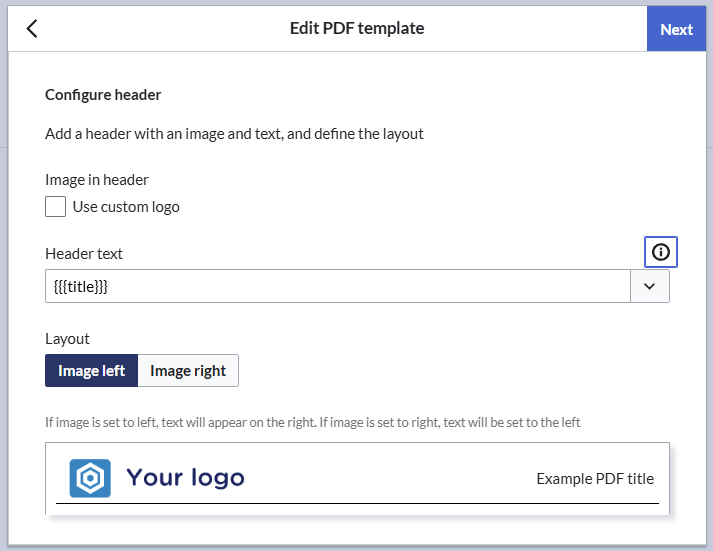Screen dimensions: 713x551
Task: Click the "Edit PDF template" dialog title
Action: click(x=357, y=29)
